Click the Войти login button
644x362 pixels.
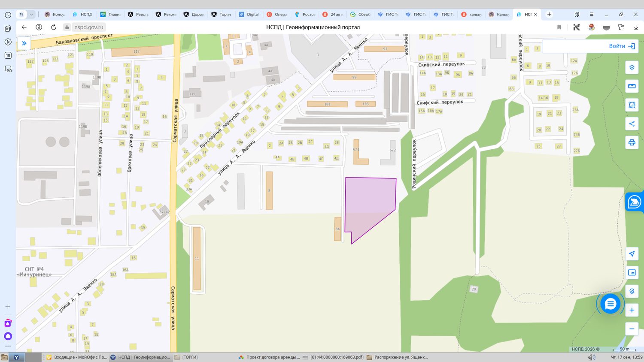[622, 46]
